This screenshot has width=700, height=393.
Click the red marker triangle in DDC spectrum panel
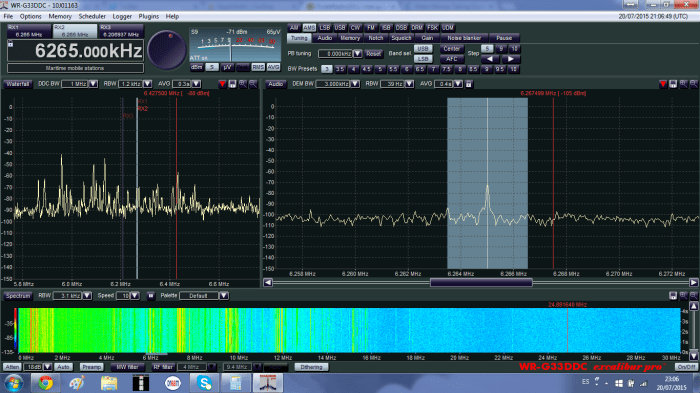(x=222, y=84)
